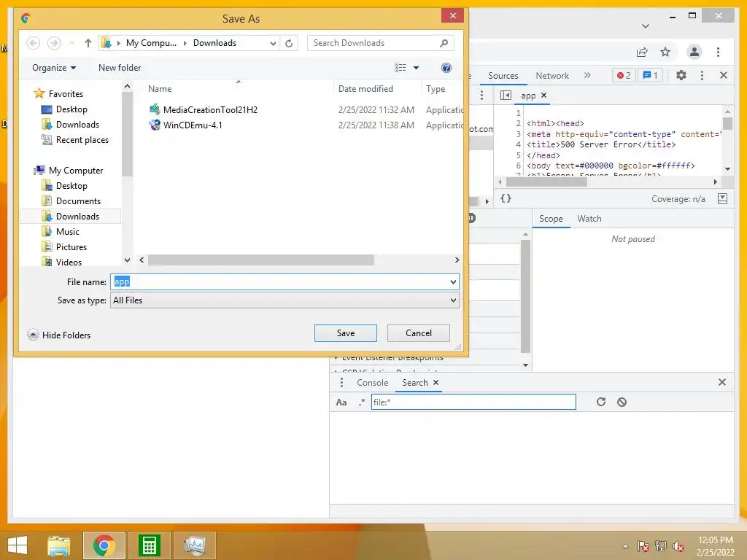Sort files by the Name column
This screenshot has height=560, width=747.
pos(160,88)
